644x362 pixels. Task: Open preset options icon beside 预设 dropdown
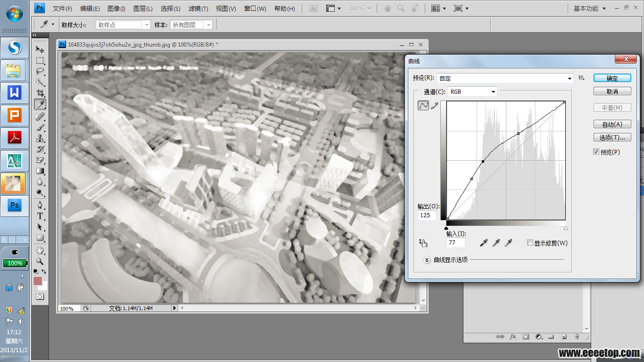click(x=582, y=78)
